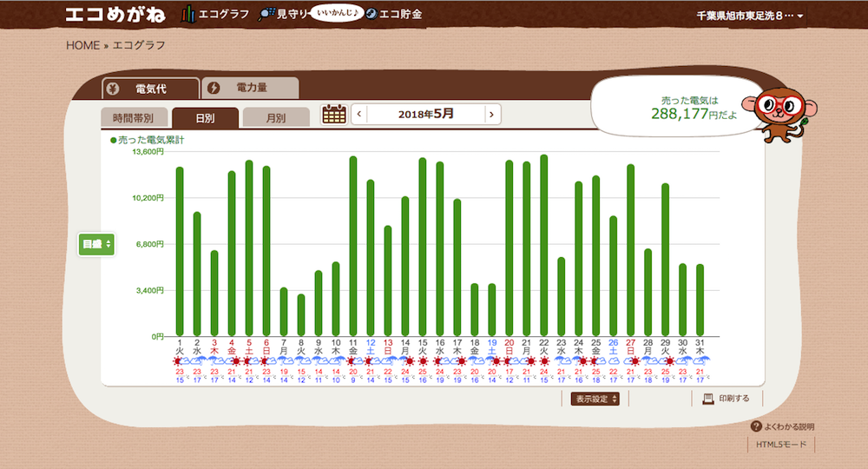Click the 売った電気累計 legend label

tap(148, 140)
